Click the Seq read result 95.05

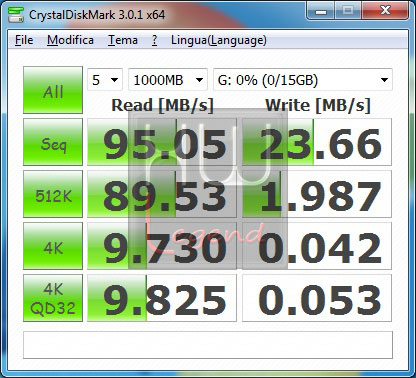pyautogui.click(x=162, y=142)
